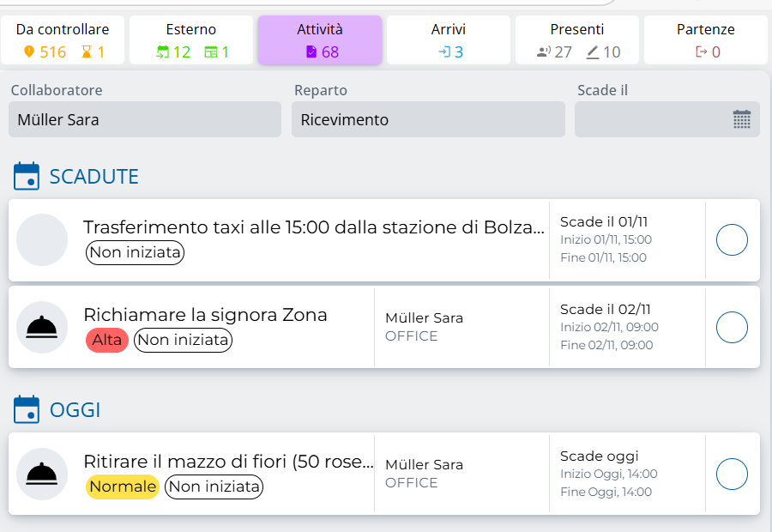Click the hourglass icon in Da controllare
Image resolution: width=772 pixels, height=532 pixels.
click(x=86, y=52)
